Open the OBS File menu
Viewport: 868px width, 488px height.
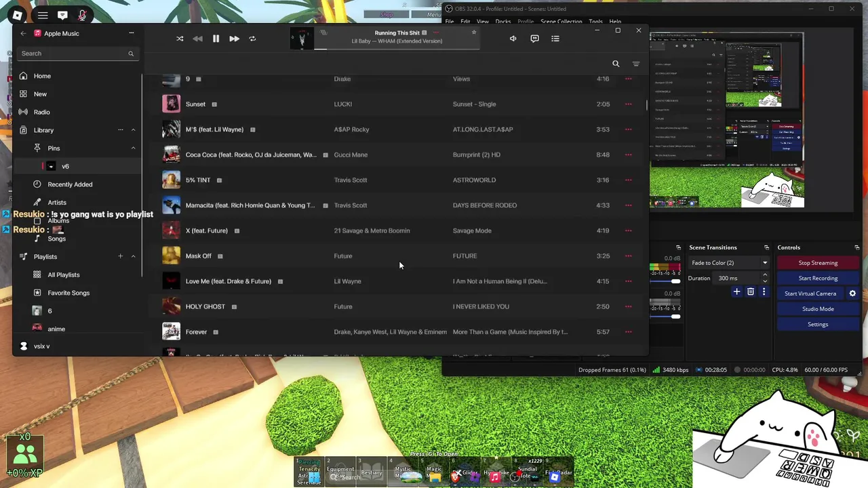[x=450, y=22]
